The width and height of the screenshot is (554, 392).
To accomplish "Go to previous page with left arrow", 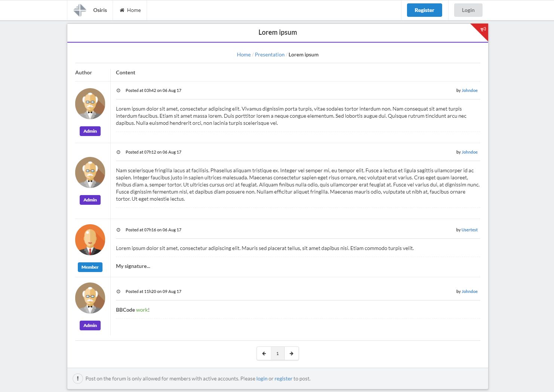I will 264,354.
